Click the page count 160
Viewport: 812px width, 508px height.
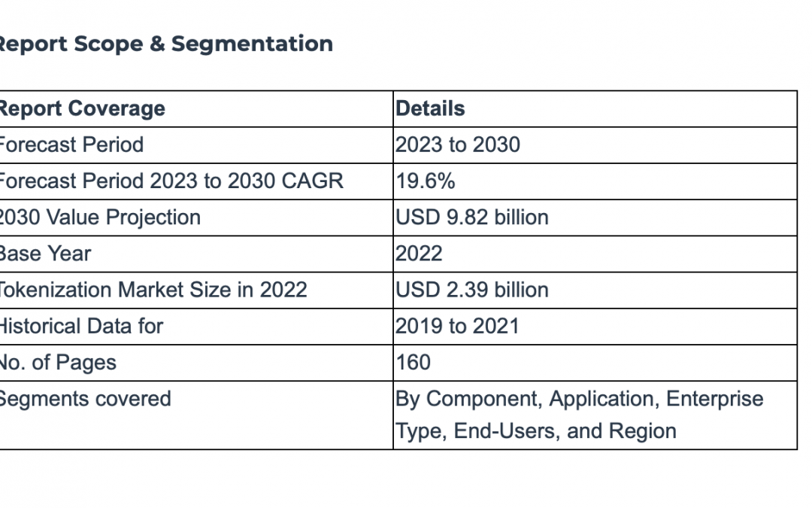click(414, 362)
